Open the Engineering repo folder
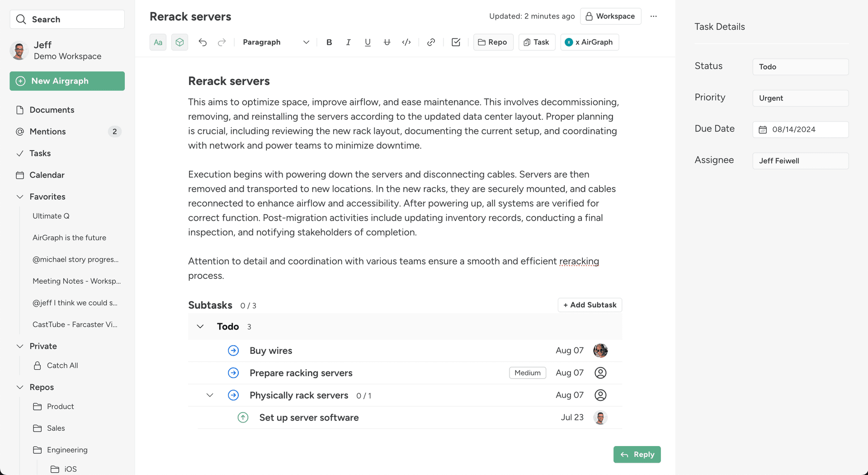868x475 pixels. point(67,450)
